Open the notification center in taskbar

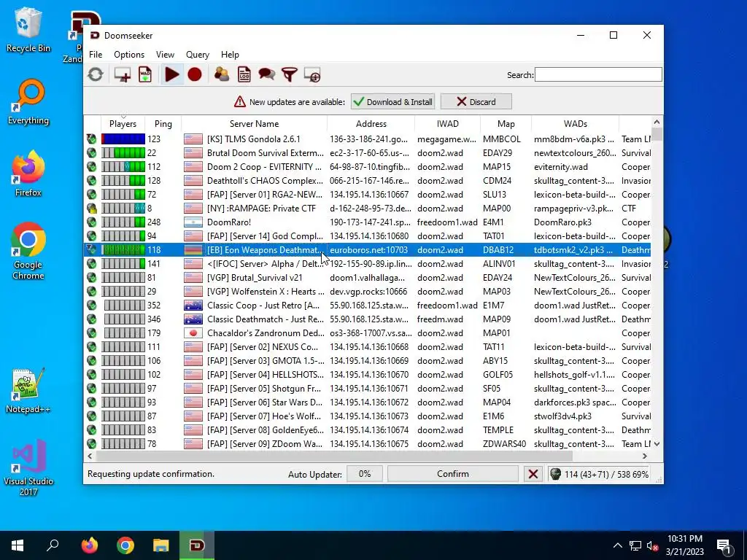(724, 545)
